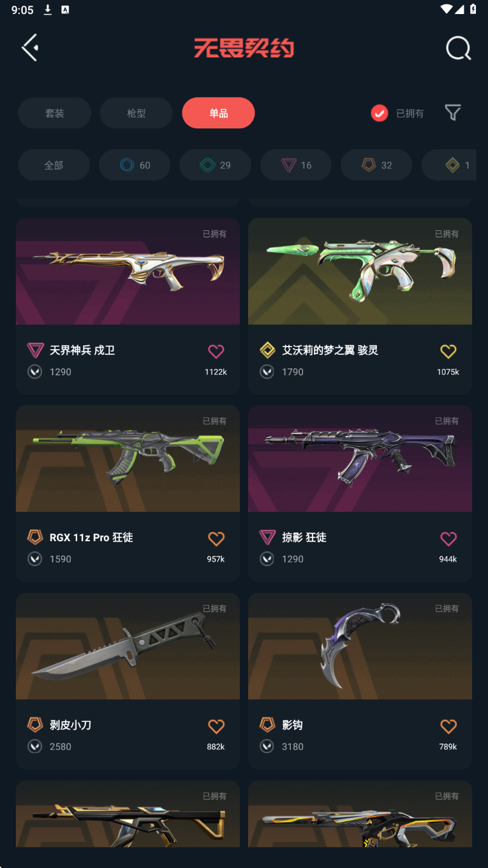Select the 单品 tab
488x868 pixels.
click(x=218, y=113)
